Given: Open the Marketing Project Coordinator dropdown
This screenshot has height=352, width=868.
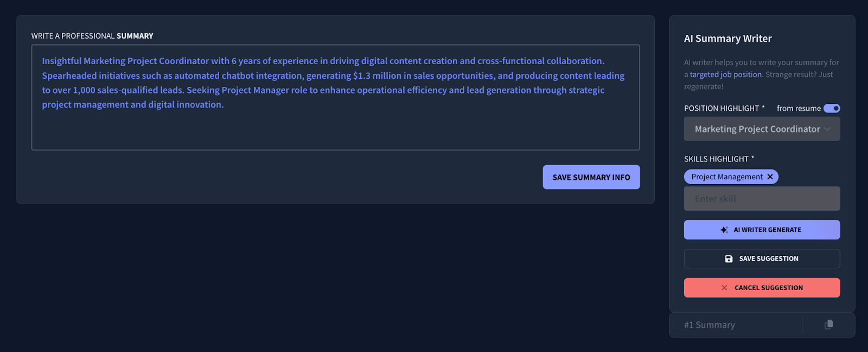Looking at the screenshot, I should pos(762,129).
